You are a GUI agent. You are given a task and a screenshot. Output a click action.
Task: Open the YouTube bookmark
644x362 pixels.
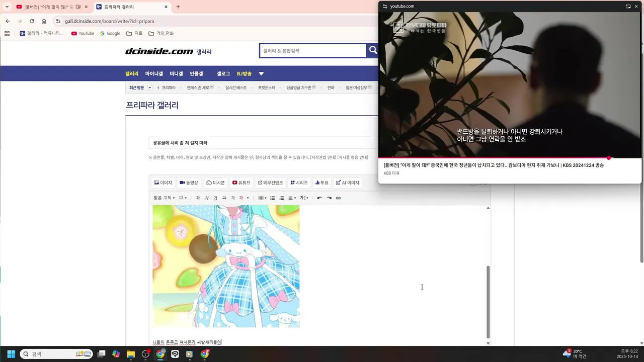point(83,33)
